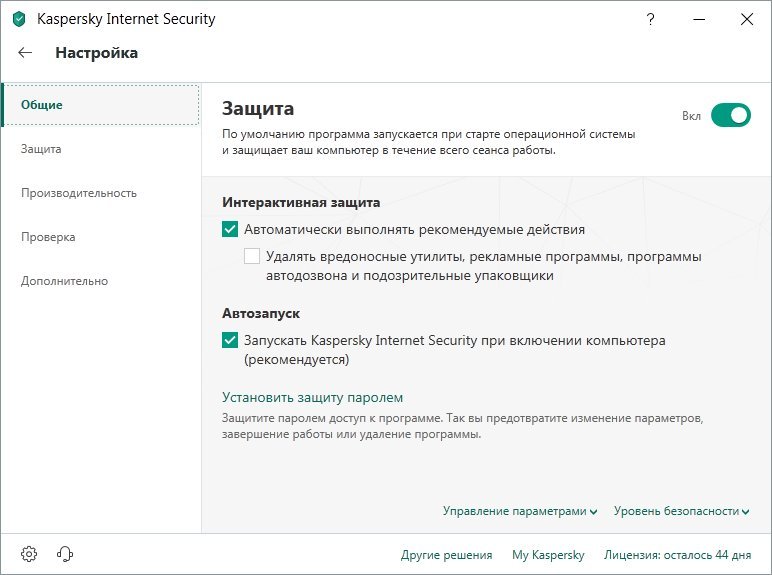Select the Общие tab in sidebar
The image size is (772, 575).
click(101, 105)
